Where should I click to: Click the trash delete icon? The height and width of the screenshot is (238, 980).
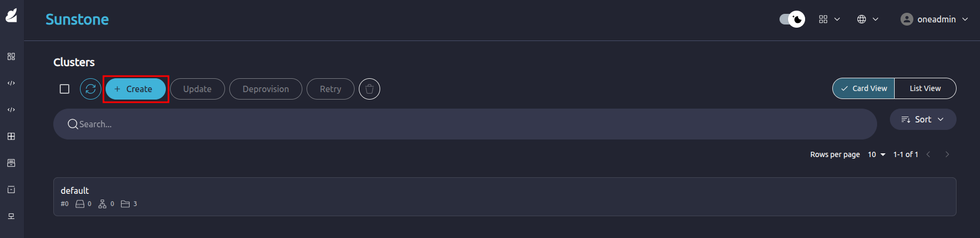point(369,89)
